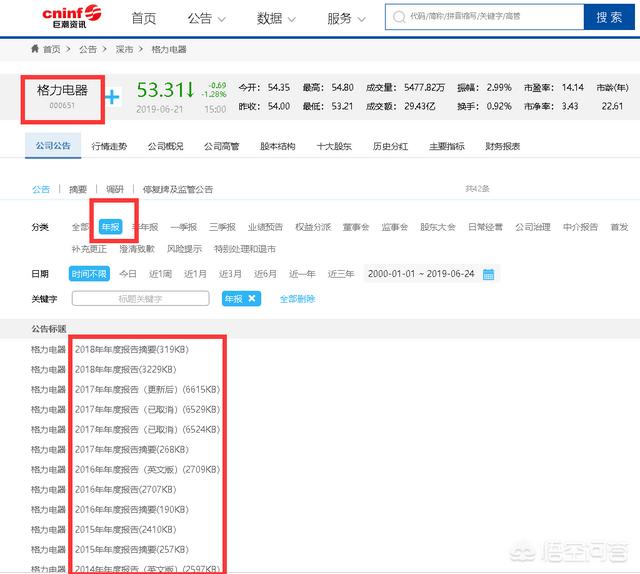Open 2018年年度报告摘要(319KB)
640x574 pixels.
(131, 349)
